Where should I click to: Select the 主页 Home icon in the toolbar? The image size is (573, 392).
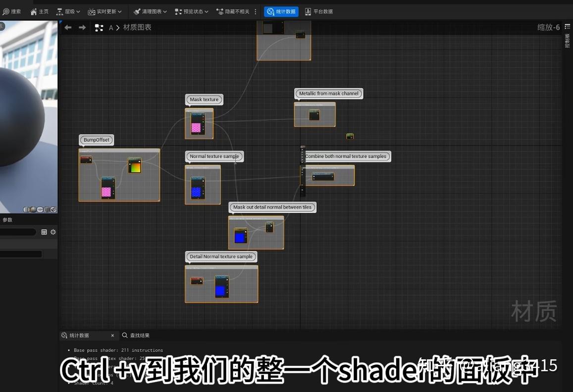coord(33,11)
